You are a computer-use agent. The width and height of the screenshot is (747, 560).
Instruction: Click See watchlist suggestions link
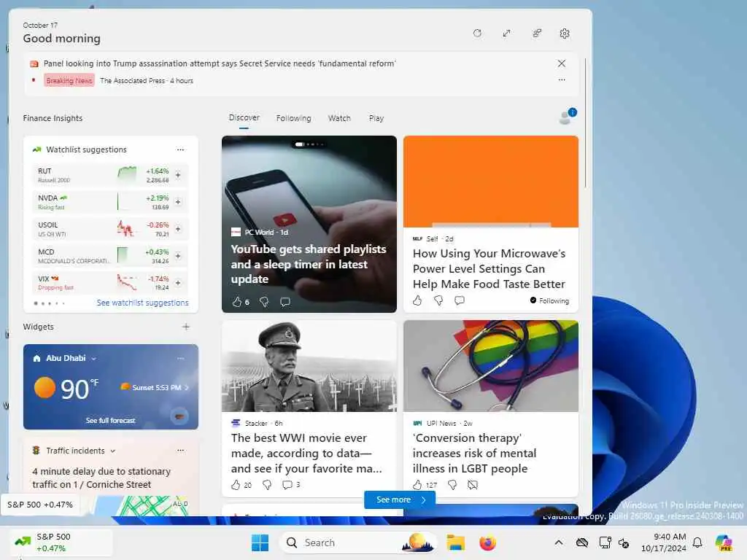(x=142, y=303)
